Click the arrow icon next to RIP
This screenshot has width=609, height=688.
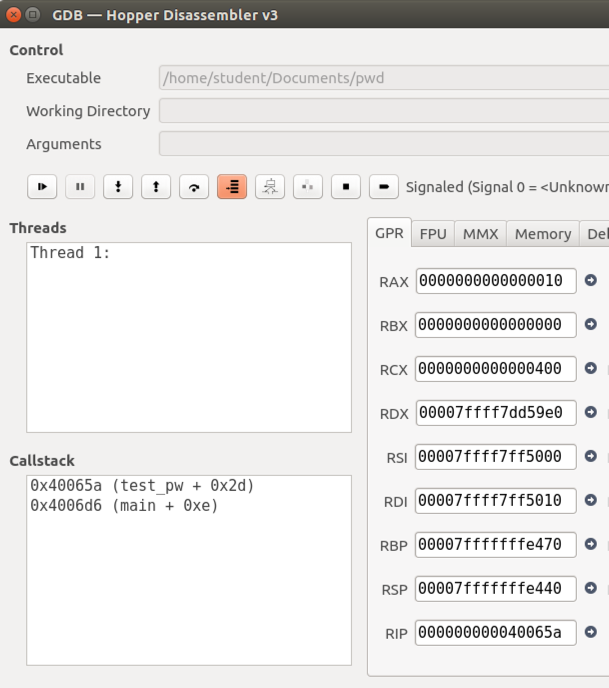[591, 632]
